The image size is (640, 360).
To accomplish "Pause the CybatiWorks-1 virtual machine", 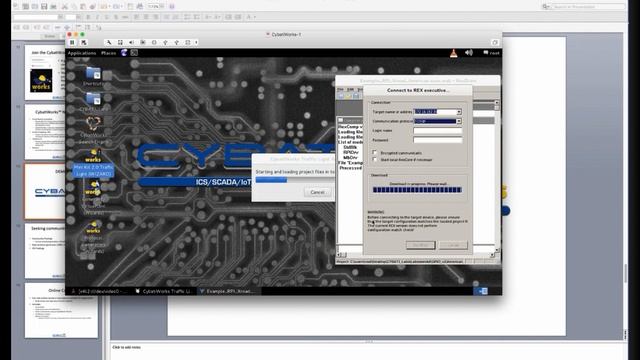I will pyautogui.click(x=72, y=42).
